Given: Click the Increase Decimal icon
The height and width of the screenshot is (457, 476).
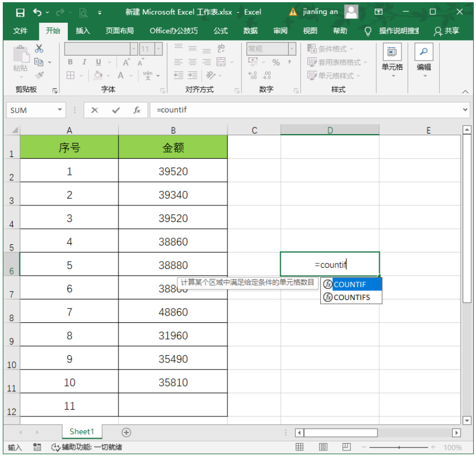Looking at the screenshot, I should (x=252, y=75).
